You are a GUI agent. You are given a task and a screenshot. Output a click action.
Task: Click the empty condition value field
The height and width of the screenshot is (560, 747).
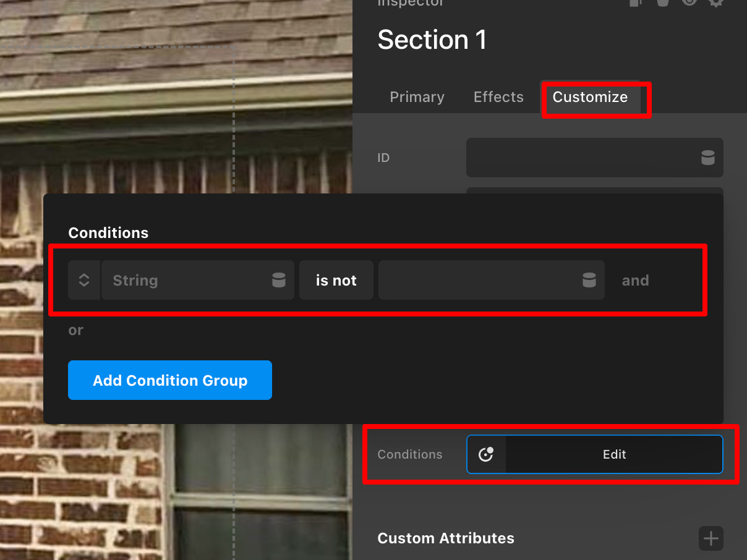(x=479, y=281)
